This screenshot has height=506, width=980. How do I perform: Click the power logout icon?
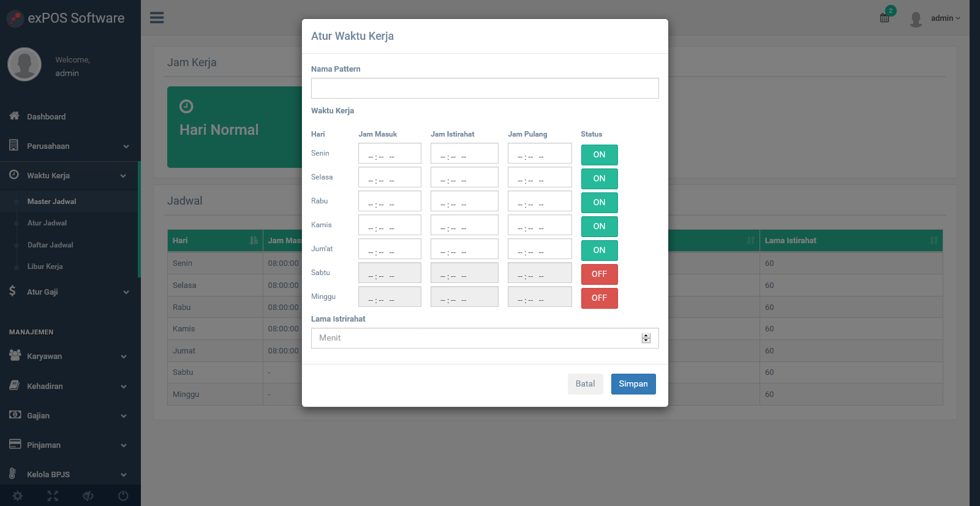123,496
